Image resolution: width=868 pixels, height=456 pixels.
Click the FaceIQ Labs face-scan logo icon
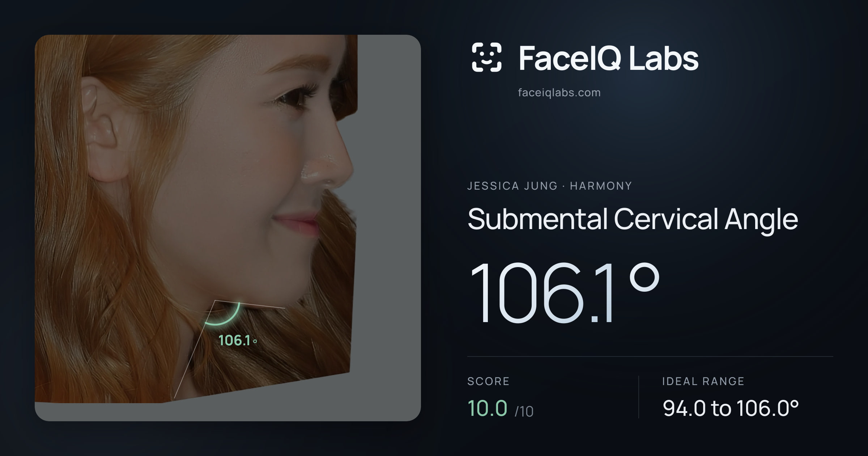pyautogui.click(x=486, y=57)
